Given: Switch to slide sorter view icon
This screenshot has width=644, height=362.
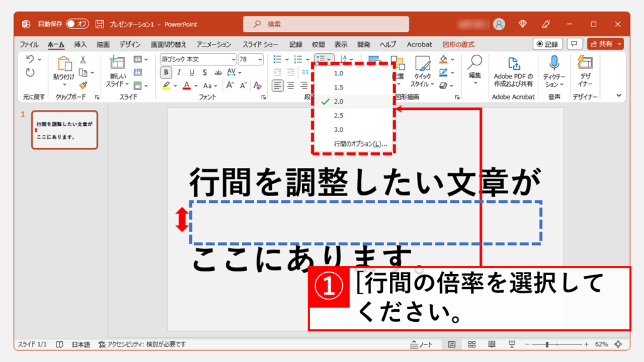Looking at the screenshot, I should click(x=472, y=344).
